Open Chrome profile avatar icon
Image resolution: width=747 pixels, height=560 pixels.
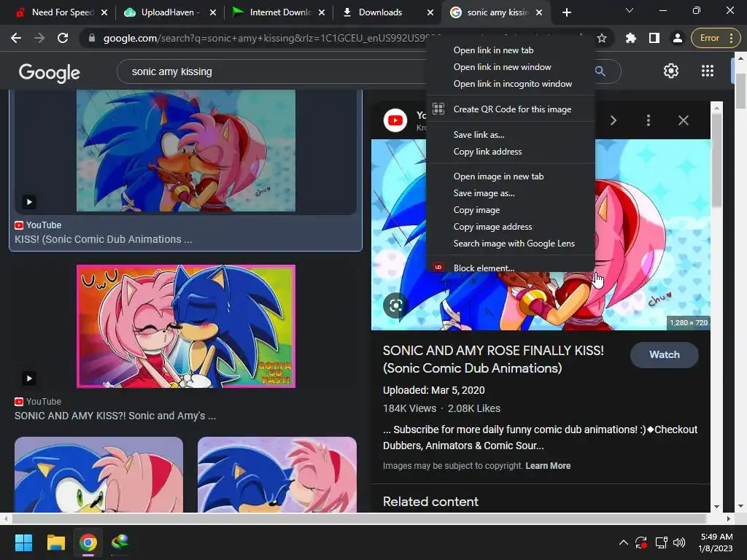tap(678, 38)
